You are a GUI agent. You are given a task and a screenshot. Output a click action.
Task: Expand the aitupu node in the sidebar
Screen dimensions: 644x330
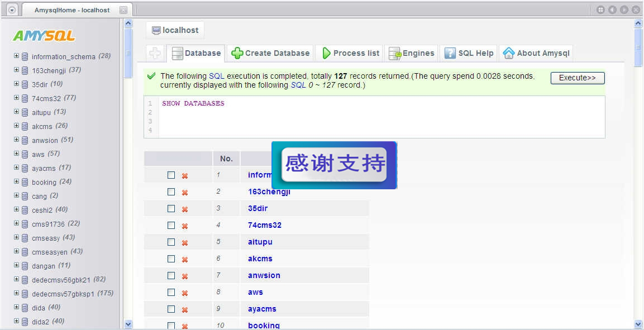16,112
